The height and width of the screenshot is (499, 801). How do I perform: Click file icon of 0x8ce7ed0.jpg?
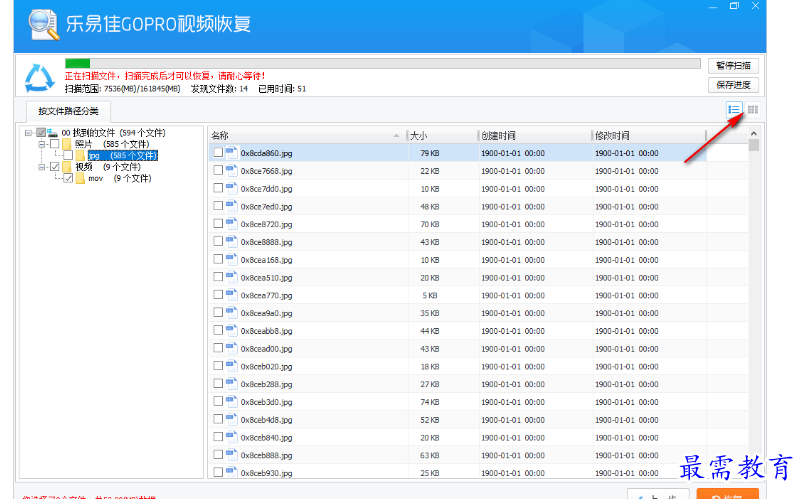pyautogui.click(x=232, y=206)
